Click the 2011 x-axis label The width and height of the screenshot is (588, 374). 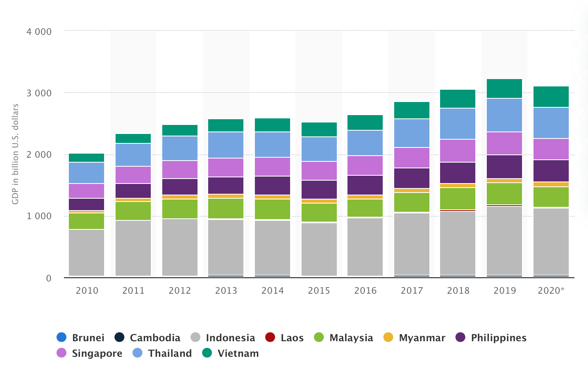coord(134,290)
